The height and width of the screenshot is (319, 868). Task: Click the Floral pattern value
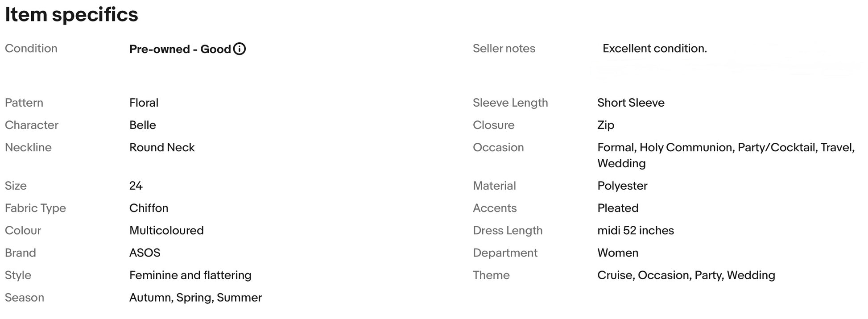pos(144,103)
